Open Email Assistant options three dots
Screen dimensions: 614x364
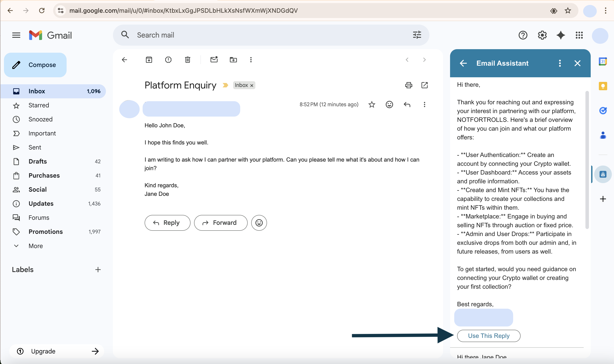pos(560,63)
